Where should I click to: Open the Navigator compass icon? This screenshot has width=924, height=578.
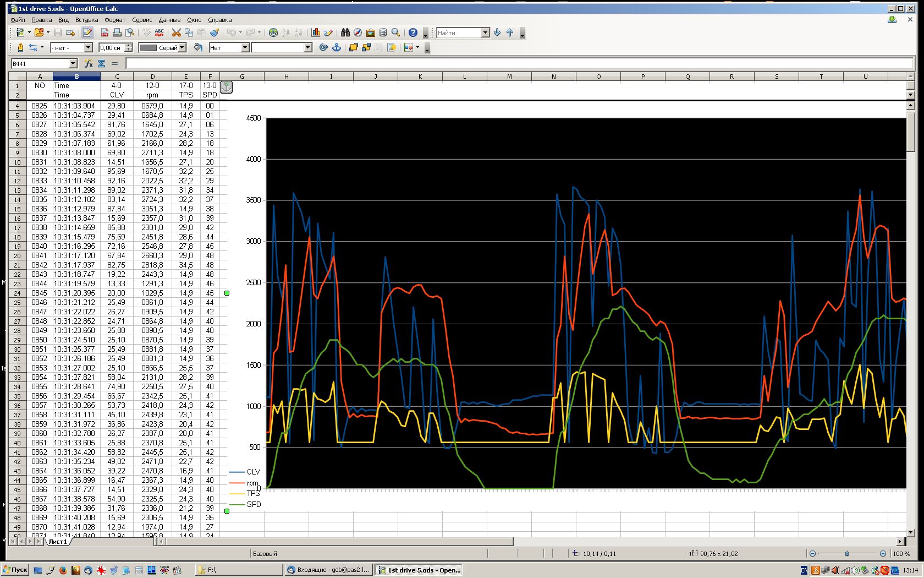(x=358, y=33)
